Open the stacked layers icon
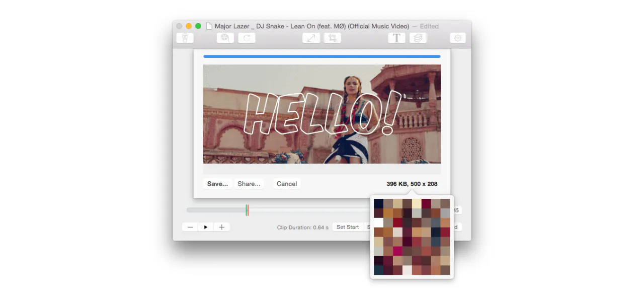Screen dimensions: 644x298 [x=418, y=38]
